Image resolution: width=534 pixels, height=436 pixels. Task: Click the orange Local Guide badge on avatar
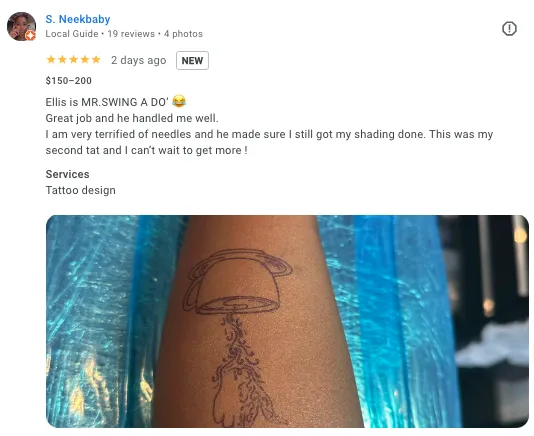click(x=31, y=35)
